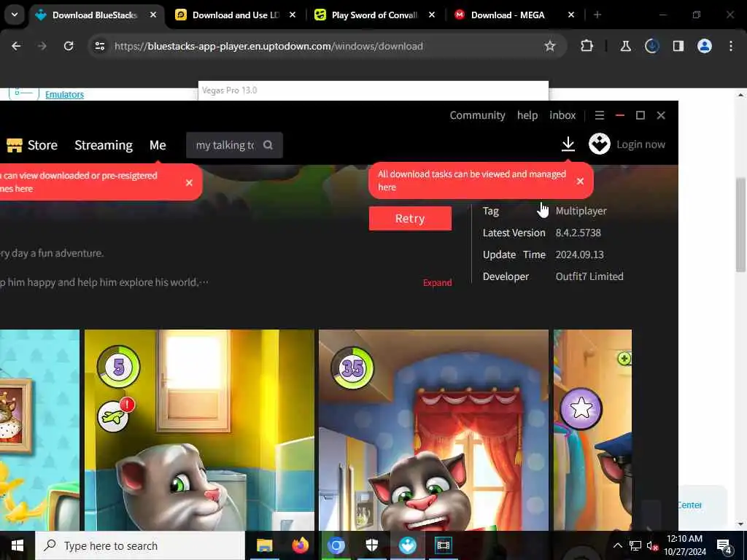Dismiss the download tasks tooltip

pos(580,181)
